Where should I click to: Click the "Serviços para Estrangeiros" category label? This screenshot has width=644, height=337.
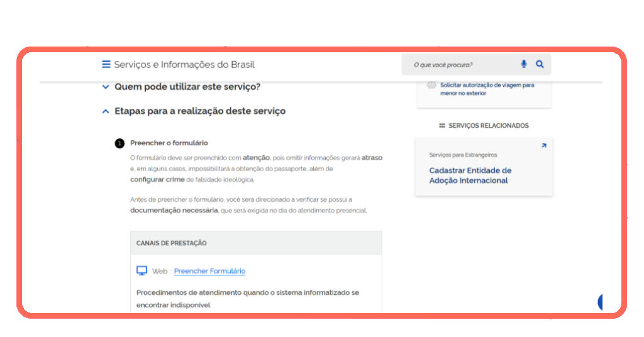463,155
